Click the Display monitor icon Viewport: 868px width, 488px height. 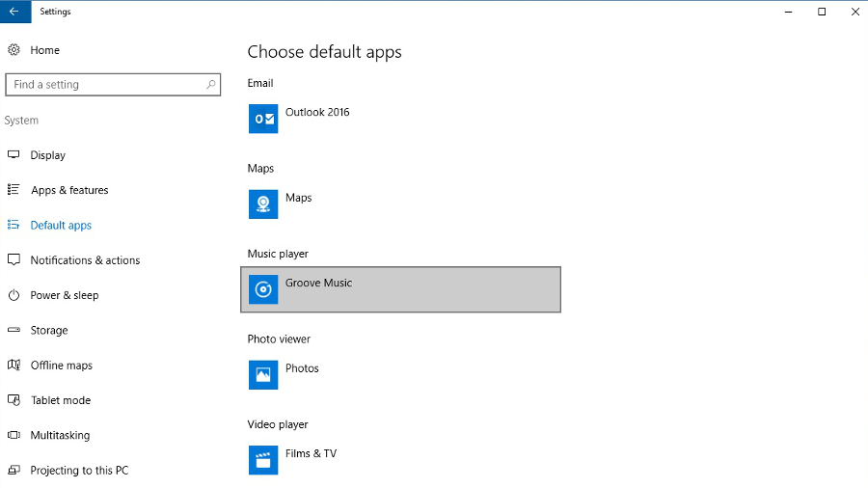coord(14,154)
